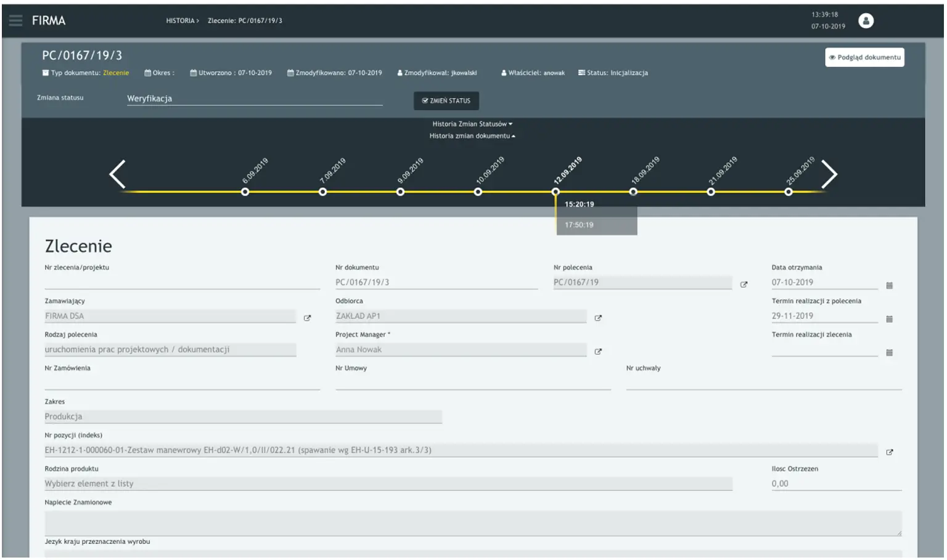
Task: Click the Nr polecenia field
Action: tap(642, 282)
